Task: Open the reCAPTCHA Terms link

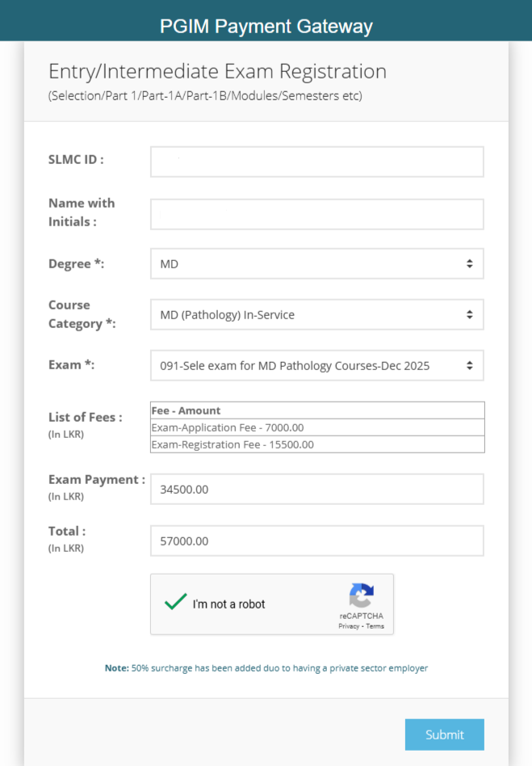Action: (375, 626)
